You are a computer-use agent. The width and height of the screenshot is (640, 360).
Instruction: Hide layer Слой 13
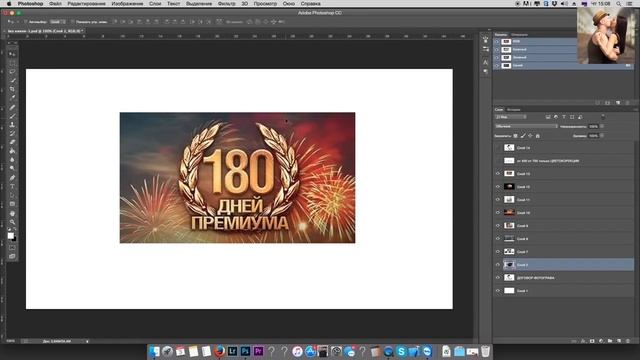click(498, 173)
